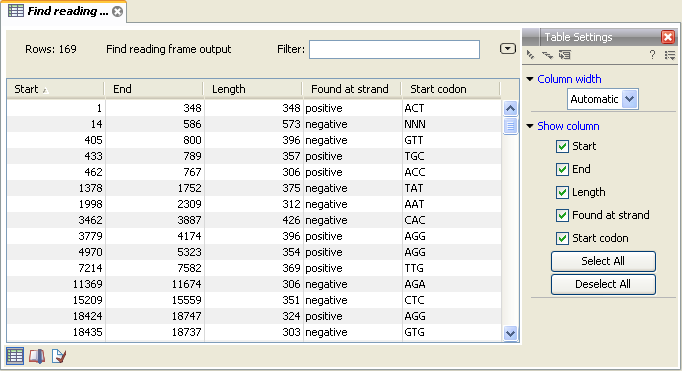Select the cell with codon TGC
The image size is (682, 371).
coord(451,156)
